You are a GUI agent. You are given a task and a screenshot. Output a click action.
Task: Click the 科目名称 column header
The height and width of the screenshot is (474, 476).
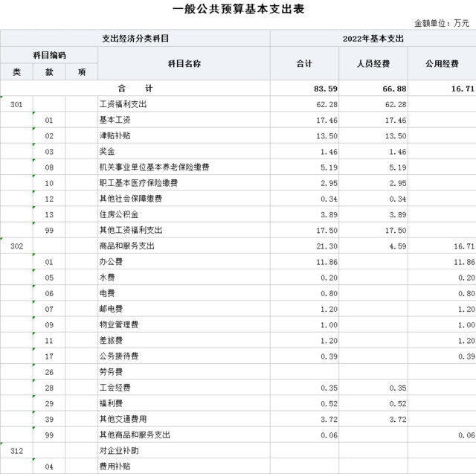(x=184, y=63)
